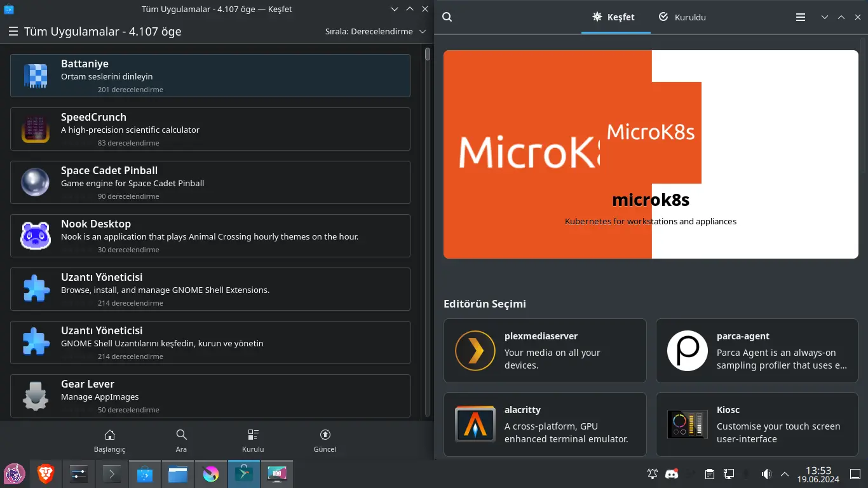Switch to the Discover taskbar icon
The image size is (868, 488).
[x=145, y=474]
